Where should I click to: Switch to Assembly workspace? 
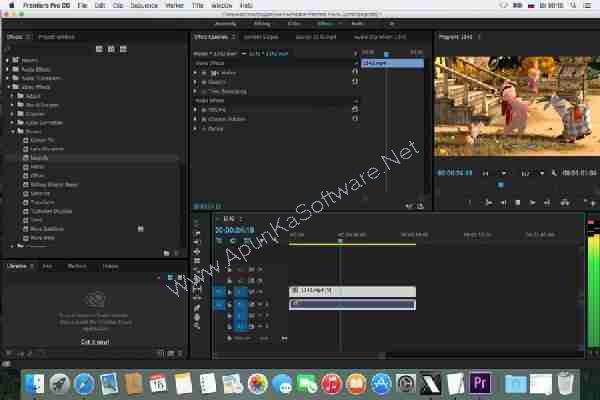(225, 24)
